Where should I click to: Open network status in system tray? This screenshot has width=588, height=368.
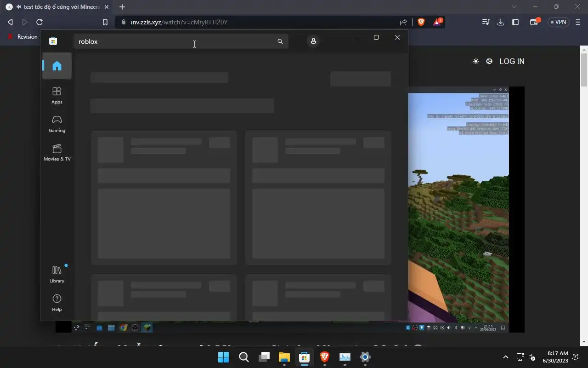click(520, 357)
